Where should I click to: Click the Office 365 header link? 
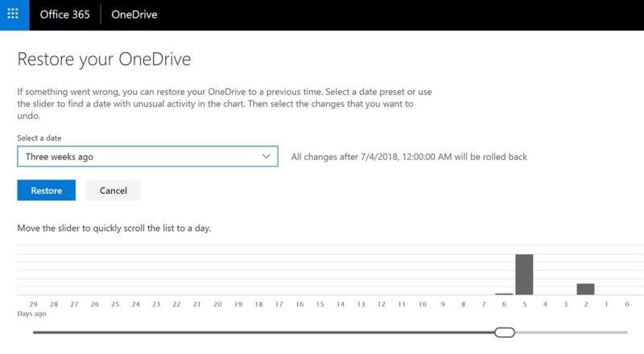pos(64,14)
